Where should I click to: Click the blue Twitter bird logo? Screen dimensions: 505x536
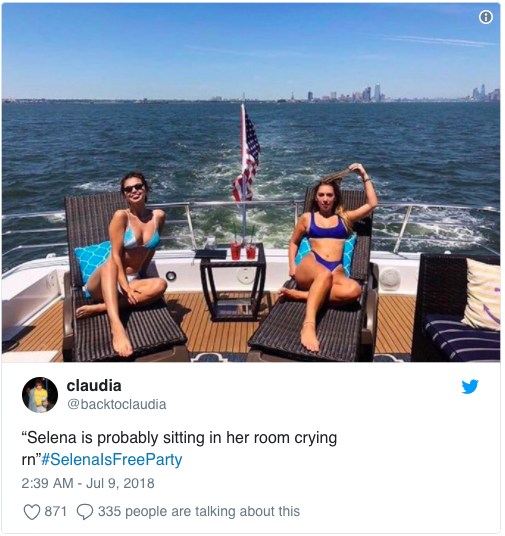point(470,387)
